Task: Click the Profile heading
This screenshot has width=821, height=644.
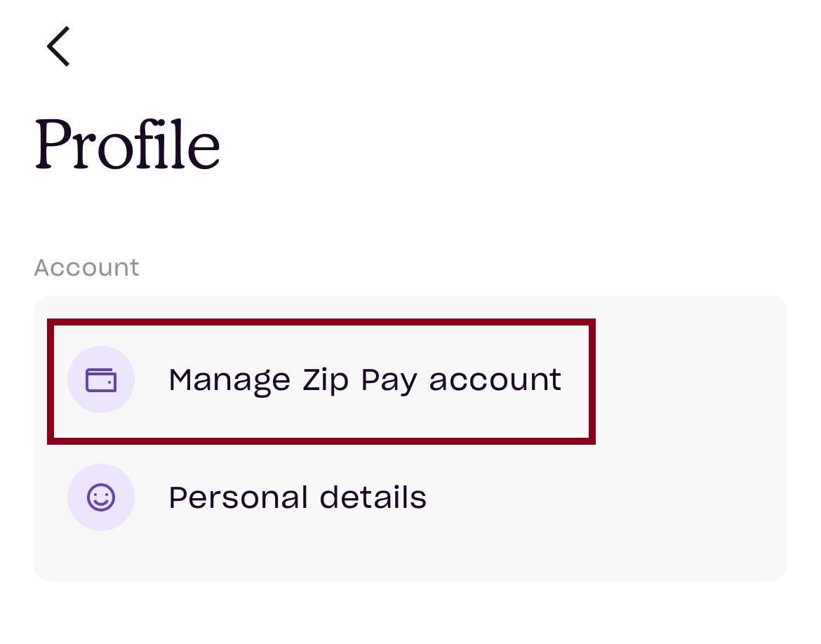Action: pos(128,144)
